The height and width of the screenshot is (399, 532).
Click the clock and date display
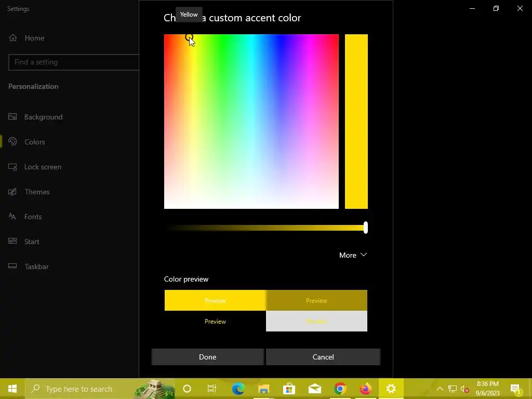pos(487,389)
